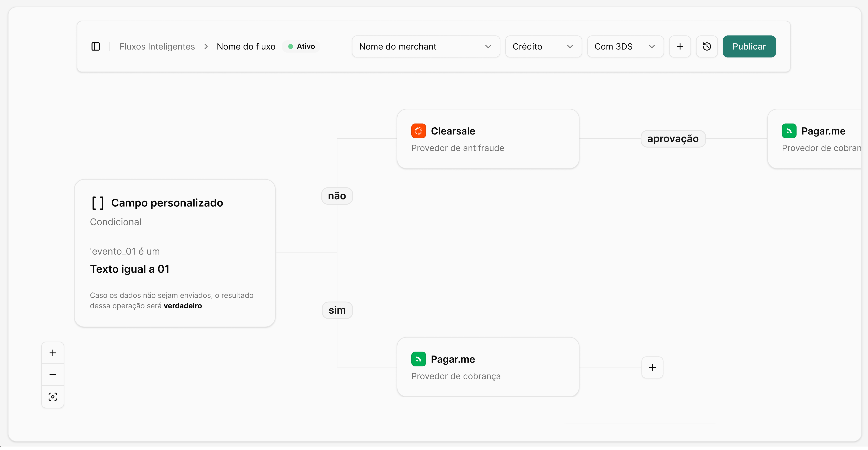
Task: Click the green Pagar.me logo in top-right card
Action: tap(789, 131)
